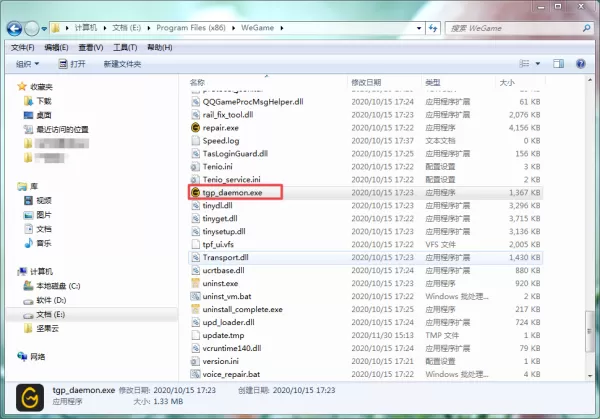The image size is (600, 419).
Task: Click the Tenio.ini file icon
Action: 195,166
